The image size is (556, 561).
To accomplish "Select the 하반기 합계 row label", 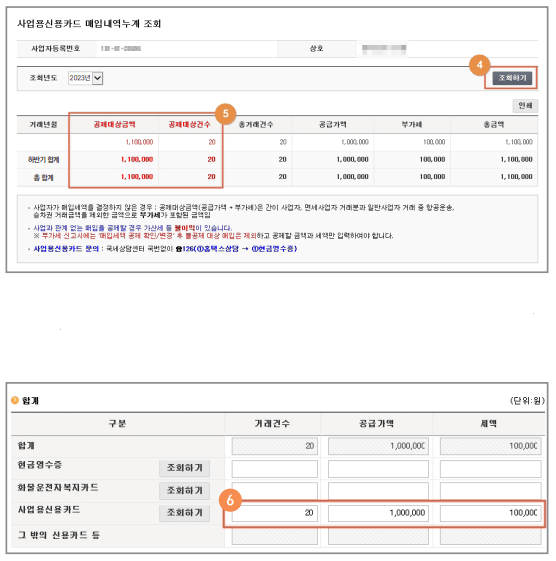I will pyautogui.click(x=44, y=160).
